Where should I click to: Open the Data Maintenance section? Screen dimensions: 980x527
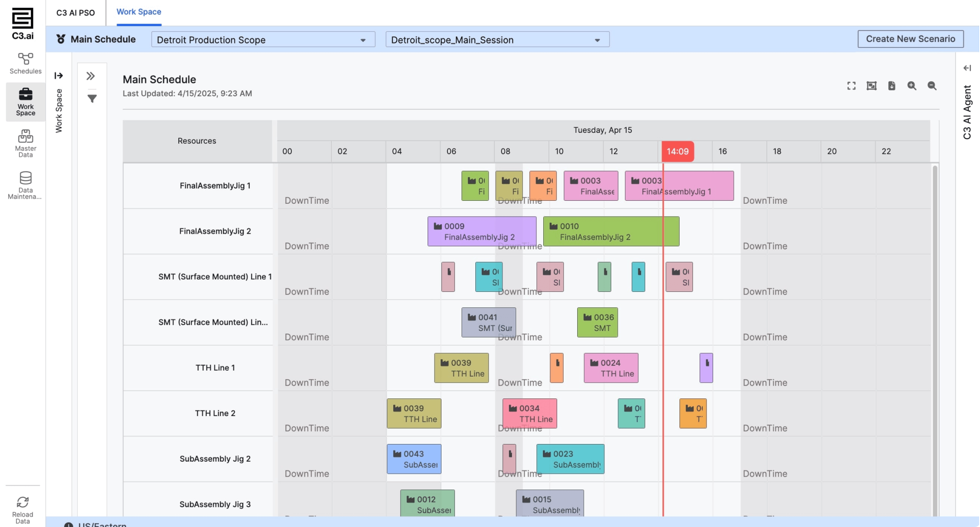[x=25, y=185]
